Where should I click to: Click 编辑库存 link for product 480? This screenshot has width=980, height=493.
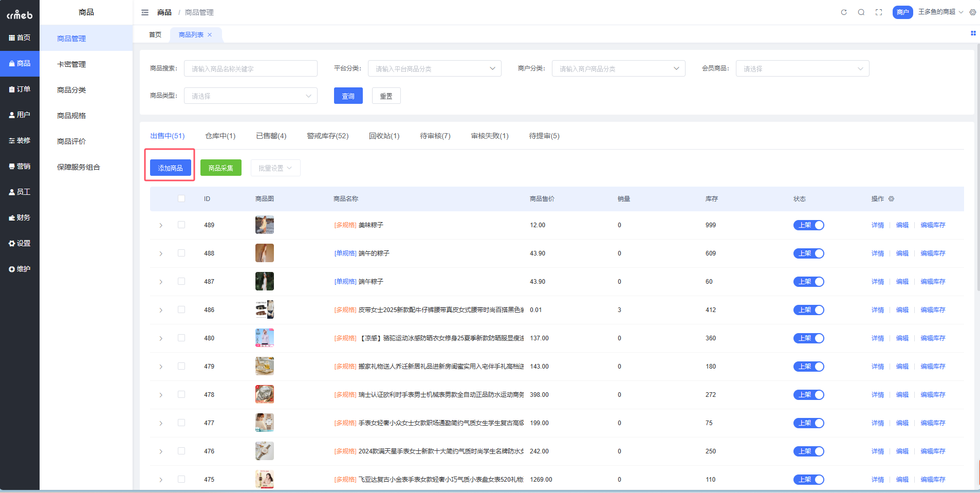tap(933, 338)
